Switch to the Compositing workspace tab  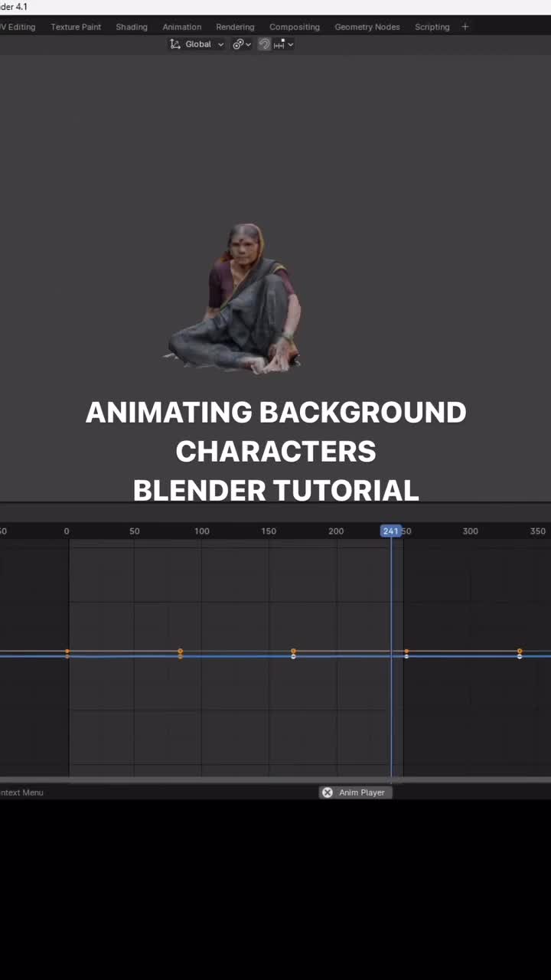pyautogui.click(x=295, y=27)
